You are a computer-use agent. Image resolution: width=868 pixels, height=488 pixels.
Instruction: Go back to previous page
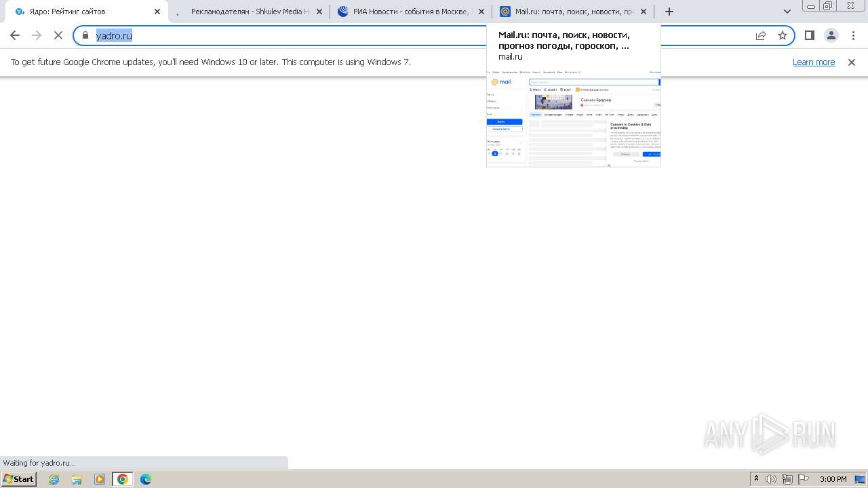[15, 35]
